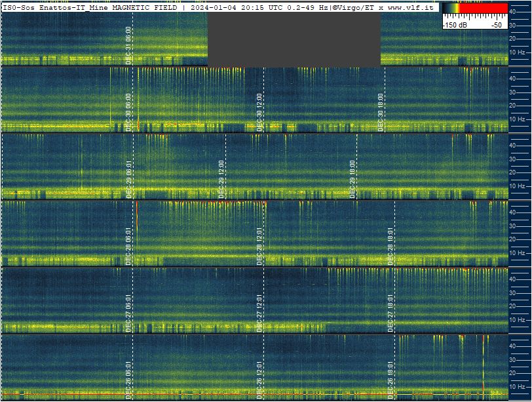Click the DEC-31 06:00 time marker
The image size is (532, 402).
click(128, 45)
